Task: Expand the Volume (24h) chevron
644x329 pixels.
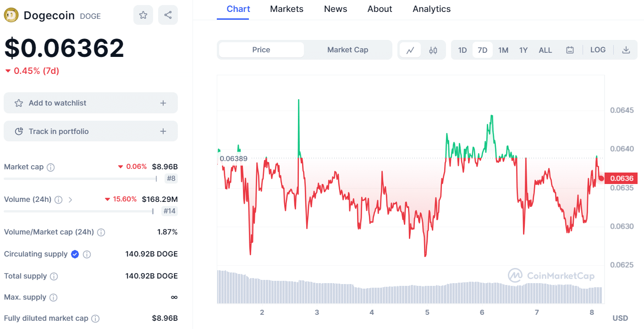Action: 70,200
